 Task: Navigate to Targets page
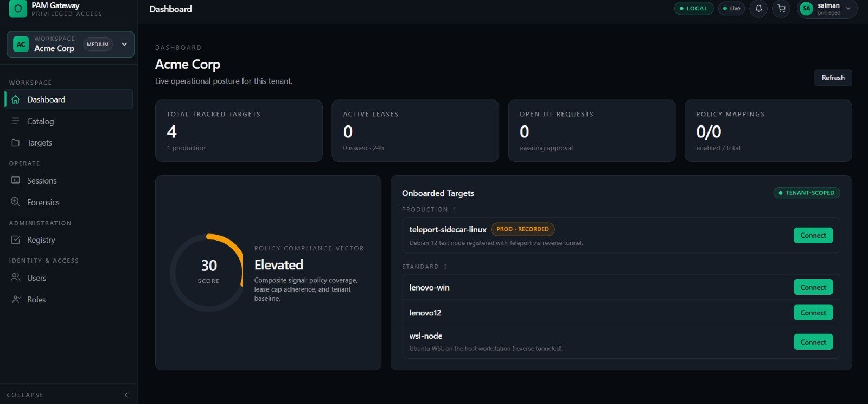click(69, 142)
